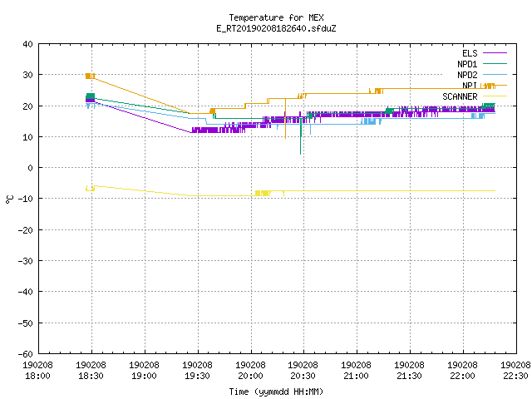Click the y-axis label -50
Viewport: 532px width, 399px height.
[26, 323]
